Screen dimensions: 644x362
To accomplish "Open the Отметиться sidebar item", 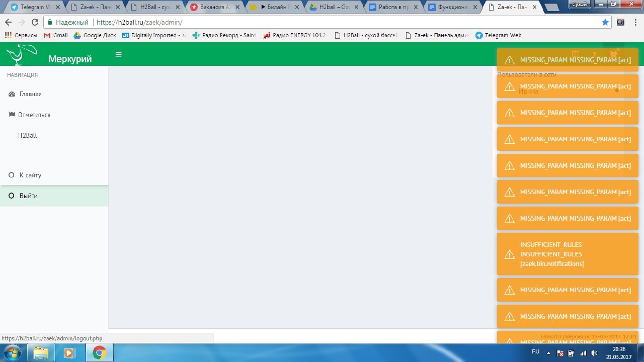I will tap(54, 115).
